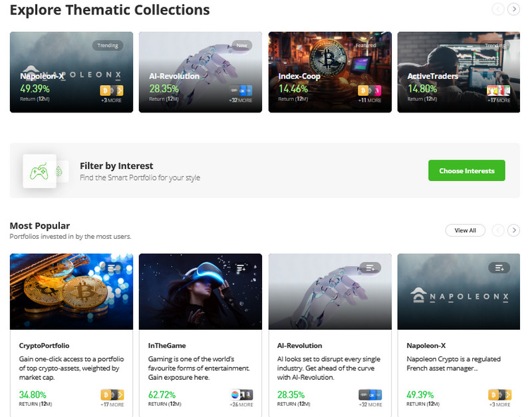The width and height of the screenshot is (532, 417).
Task: Click the add-to-list icon on CryptoPortfolio card
Action: [x=112, y=267]
